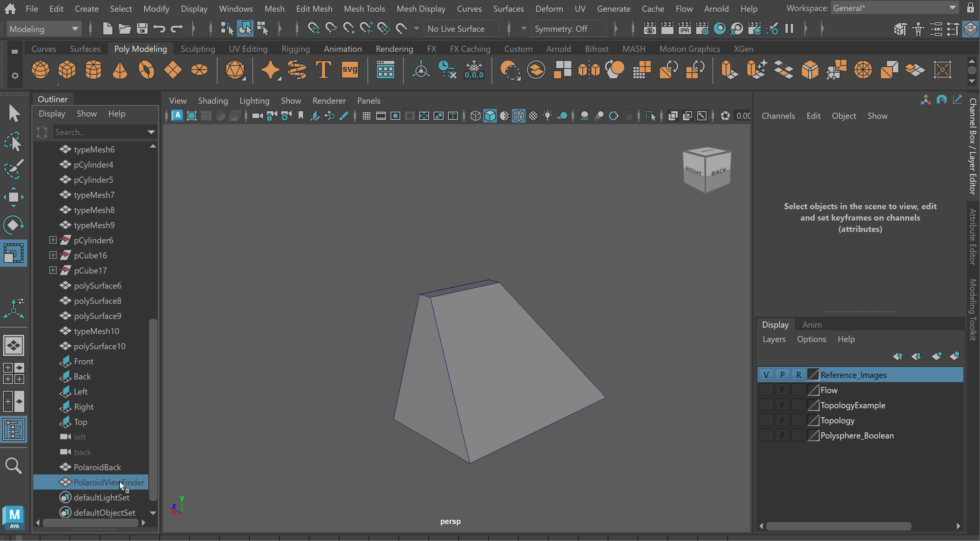The image size is (980, 541).
Task: Click the save scene icon
Action: coord(142,29)
